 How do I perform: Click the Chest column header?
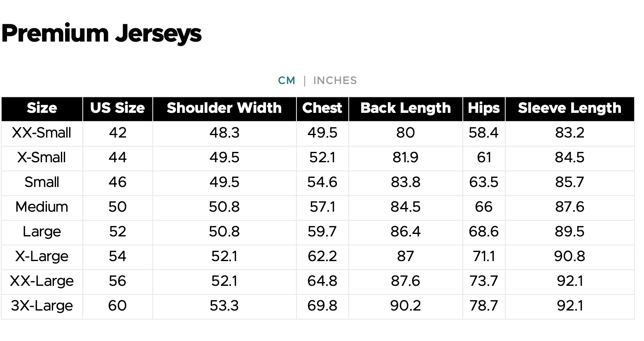(x=322, y=108)
